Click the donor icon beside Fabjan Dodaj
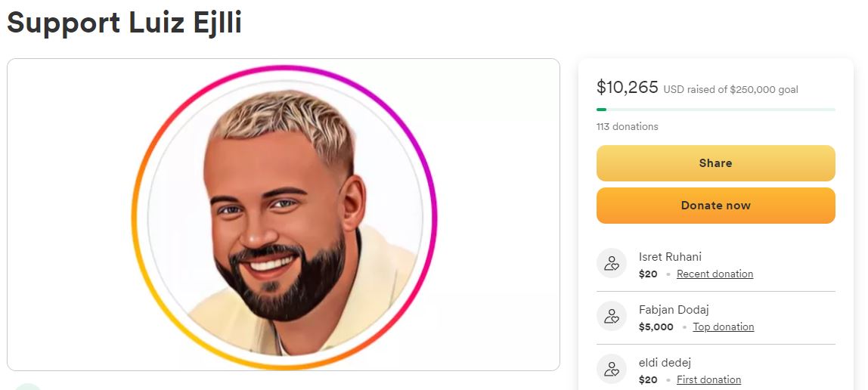Screen dimensions: 868x390 611,316
